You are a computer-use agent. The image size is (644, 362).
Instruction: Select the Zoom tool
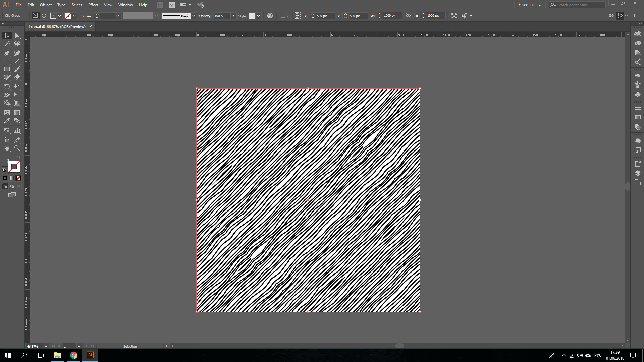17,148
